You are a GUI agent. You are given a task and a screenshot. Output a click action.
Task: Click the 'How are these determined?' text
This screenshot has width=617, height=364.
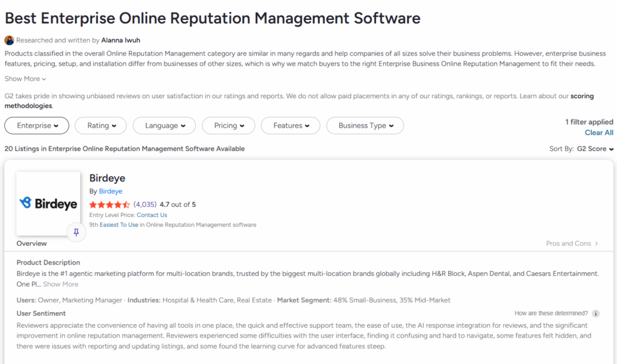tap(551, 313)
